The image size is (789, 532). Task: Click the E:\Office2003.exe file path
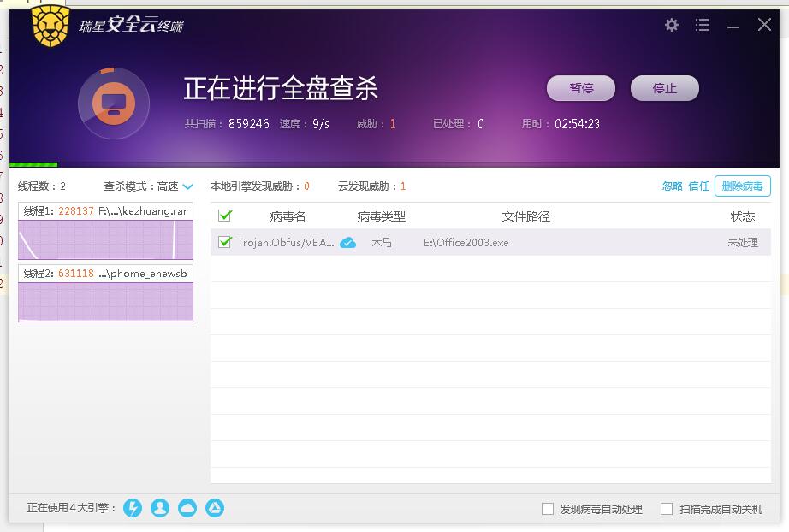coord(466,242)
